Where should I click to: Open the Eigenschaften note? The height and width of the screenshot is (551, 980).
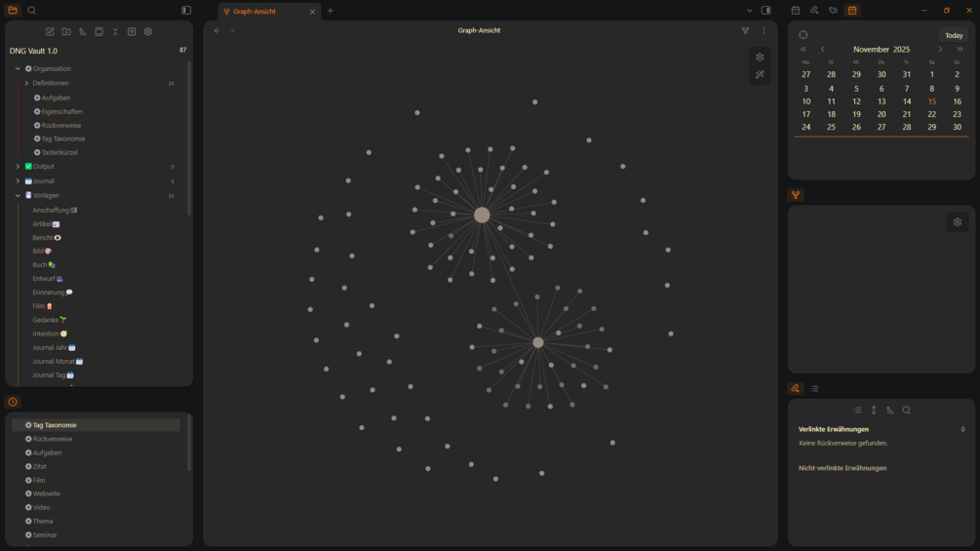coord(59,112)
